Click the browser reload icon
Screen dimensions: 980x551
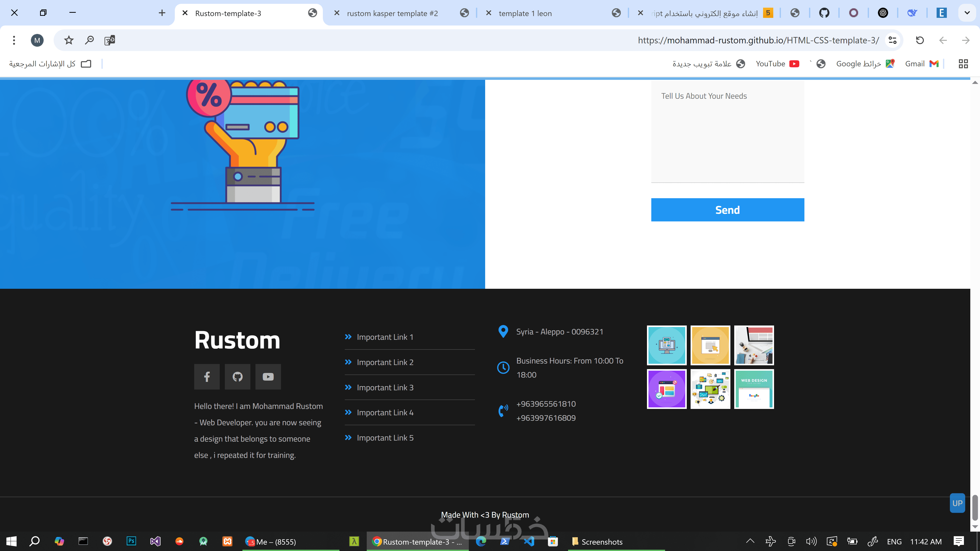[x=920, y=40]
